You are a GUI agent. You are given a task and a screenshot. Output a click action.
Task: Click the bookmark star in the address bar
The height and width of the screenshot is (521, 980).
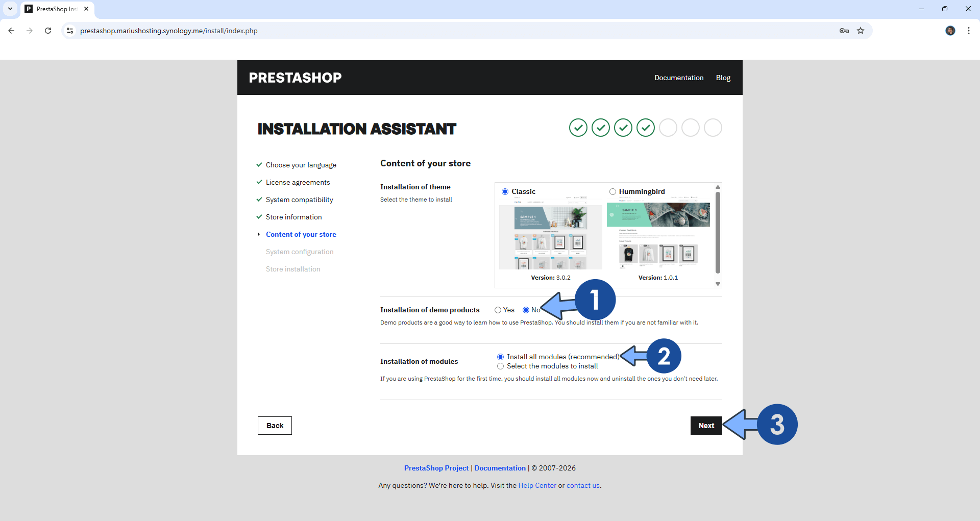[x=861, y=31]
